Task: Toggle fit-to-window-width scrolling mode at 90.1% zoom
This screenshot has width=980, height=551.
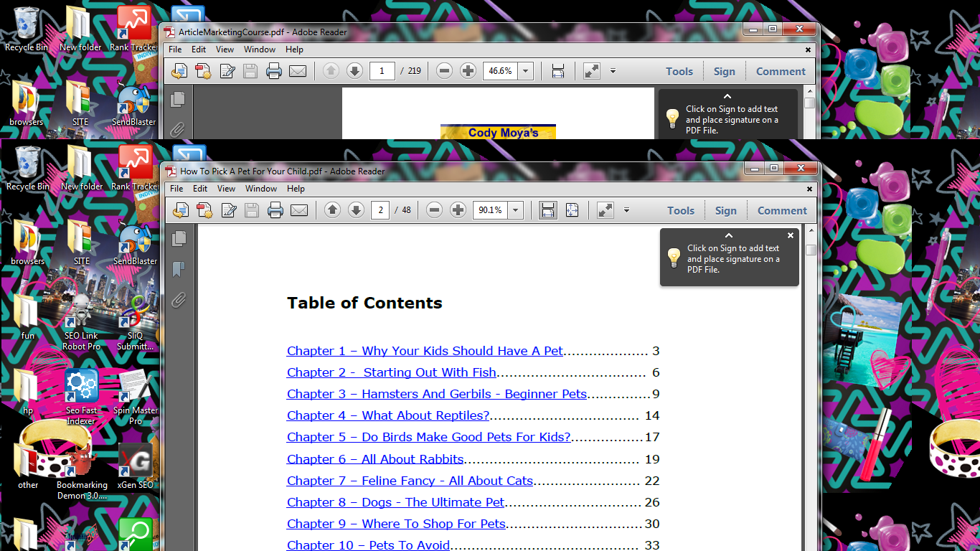Action: [548, 210]
